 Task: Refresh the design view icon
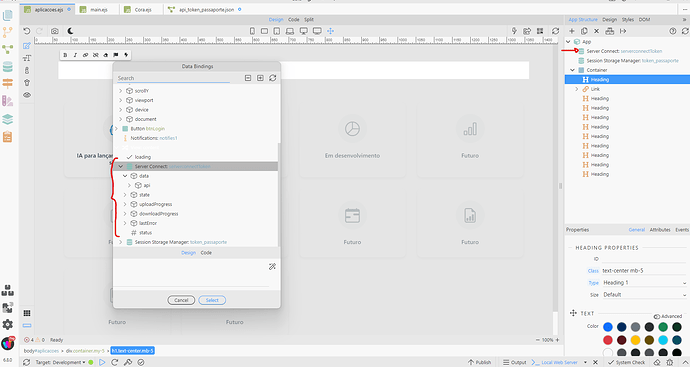click(555, 31)
